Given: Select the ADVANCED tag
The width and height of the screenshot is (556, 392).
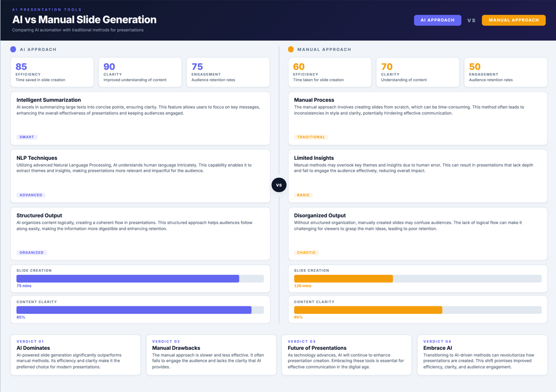Looking at the screenshot, I should pyautogui.click(x=31, y=195).
